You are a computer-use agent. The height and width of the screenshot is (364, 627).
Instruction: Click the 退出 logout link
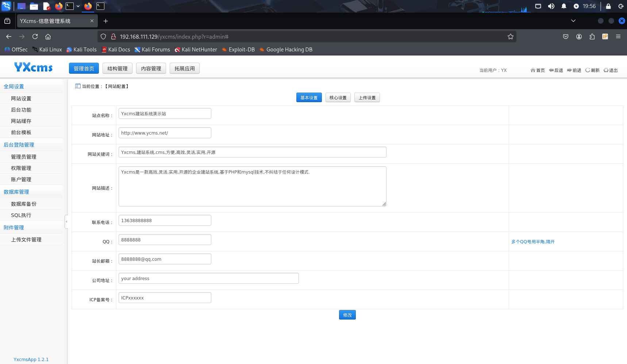tap(611, 70)
